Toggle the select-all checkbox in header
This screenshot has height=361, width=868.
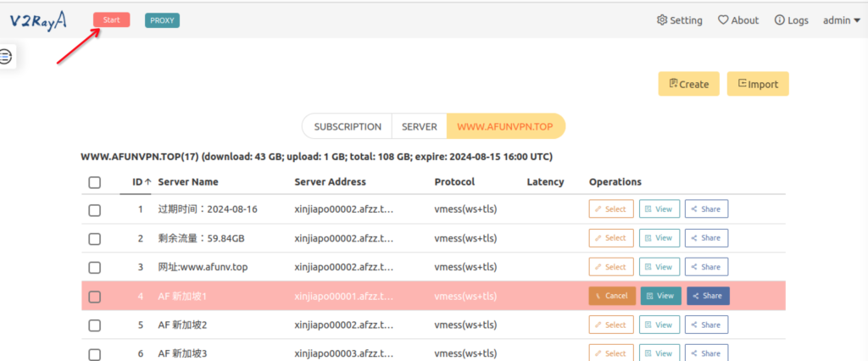tap(94, 182)
